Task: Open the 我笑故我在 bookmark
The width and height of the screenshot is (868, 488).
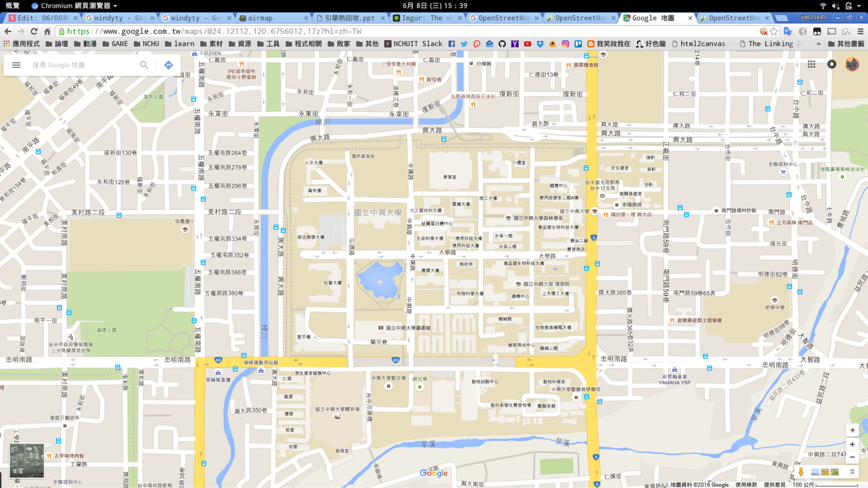Action: [x=609, y=44]
